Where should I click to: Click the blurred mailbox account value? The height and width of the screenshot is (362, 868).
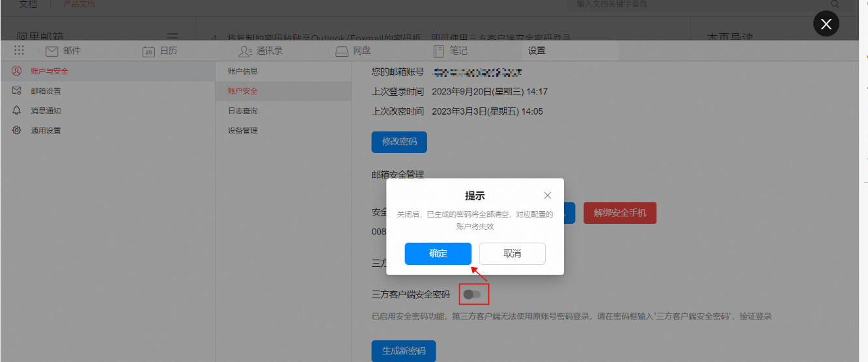coord(479,71)
